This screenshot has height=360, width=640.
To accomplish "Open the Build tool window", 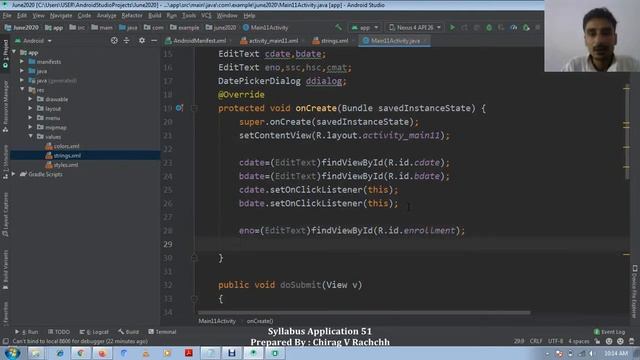I will (129, 332).
